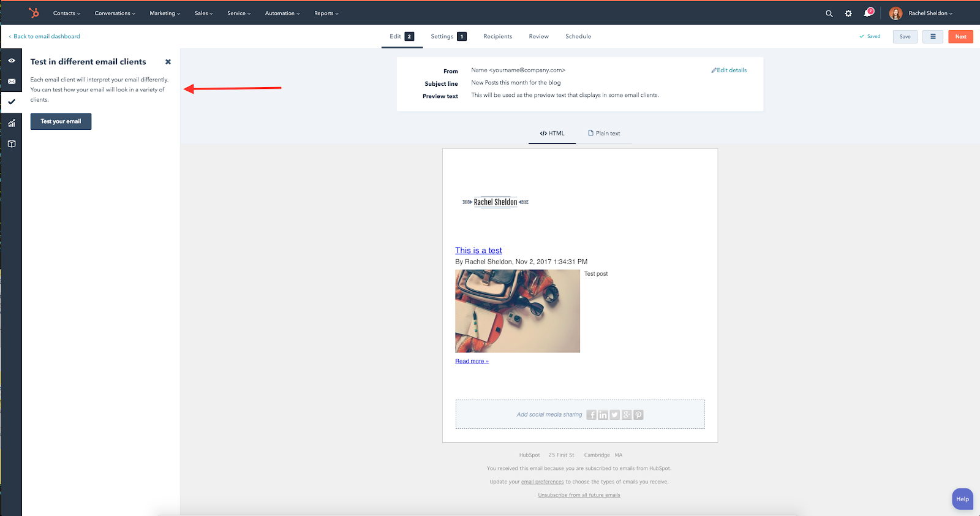Expand the Conversations menu

point(115,13)
